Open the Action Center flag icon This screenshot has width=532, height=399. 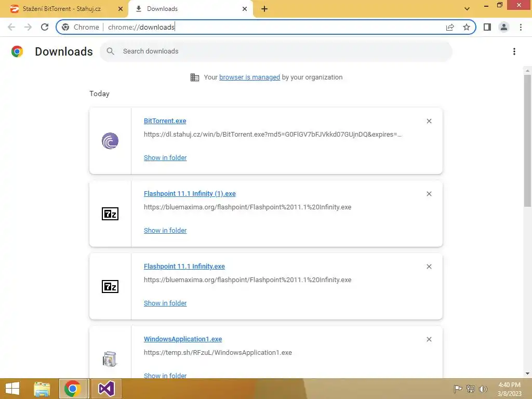coord(458,389)
